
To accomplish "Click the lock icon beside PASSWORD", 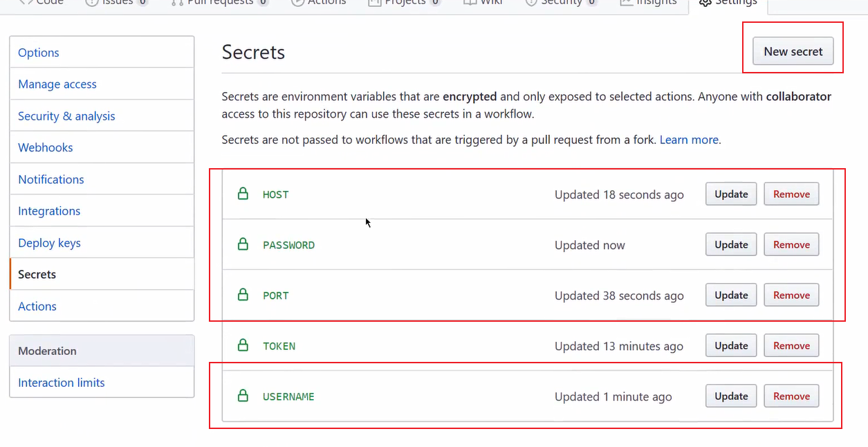I will click(243, 244).
